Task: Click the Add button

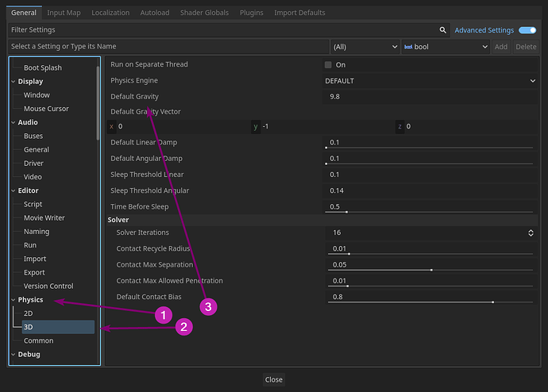Action: 501,47
